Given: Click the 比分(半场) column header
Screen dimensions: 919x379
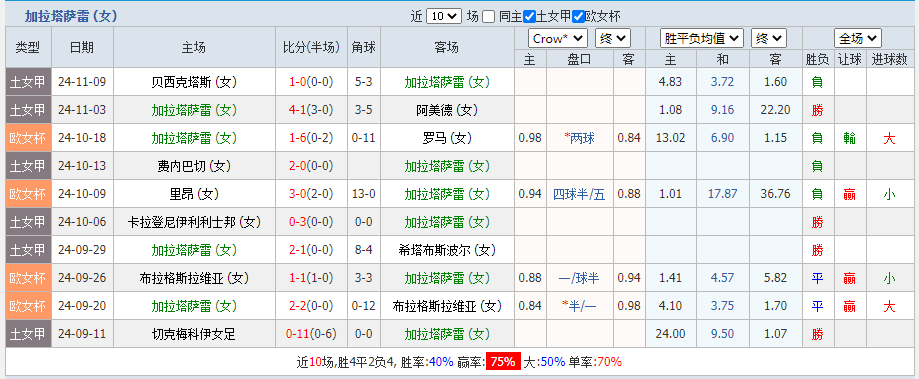Looking at the screenshot, I should (x=311, y=47).
